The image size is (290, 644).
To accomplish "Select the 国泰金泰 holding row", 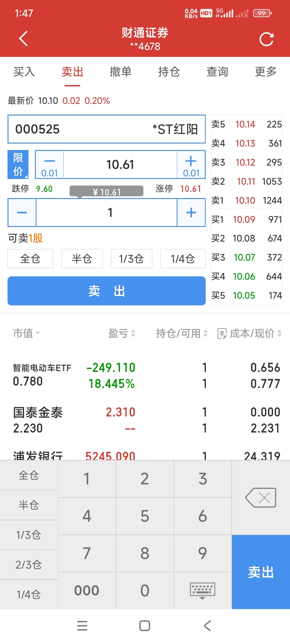I will pos(145,420).
